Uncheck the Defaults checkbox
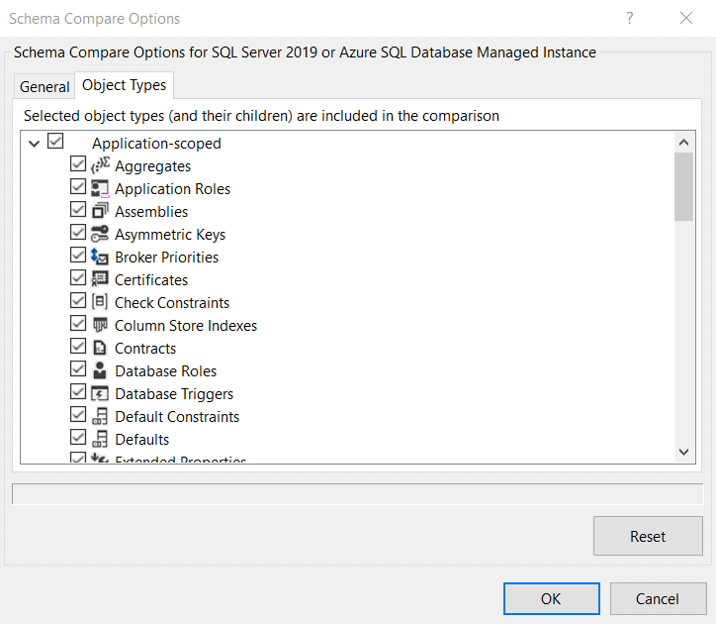The image size is (716, 624). click(78, 437)
